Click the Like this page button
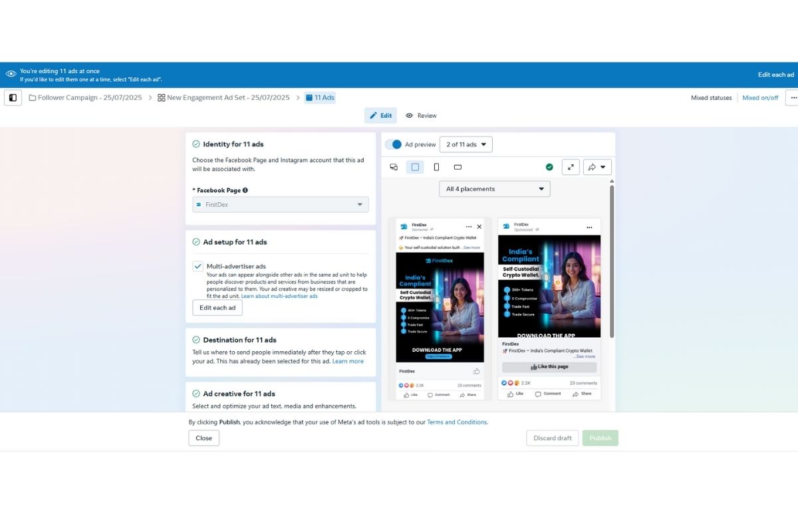This screenshot has height=532, width=798. coord(549,367)
